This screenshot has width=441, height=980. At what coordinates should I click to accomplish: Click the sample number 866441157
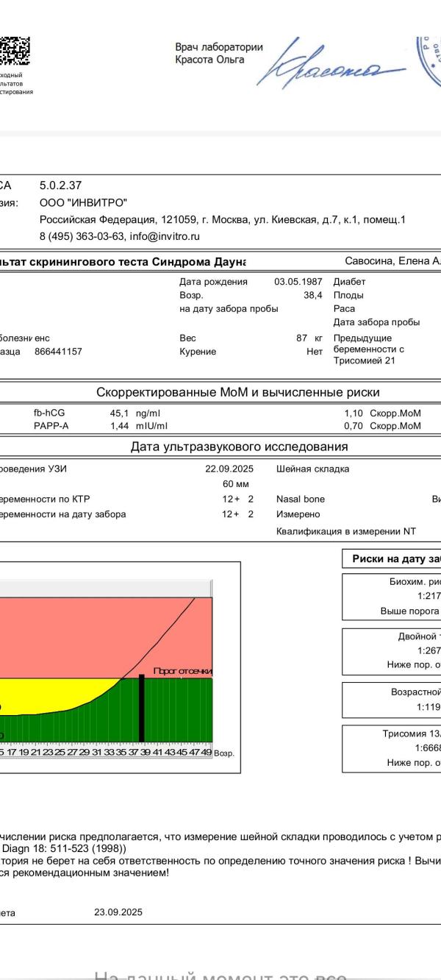click(x=59, y=352)
